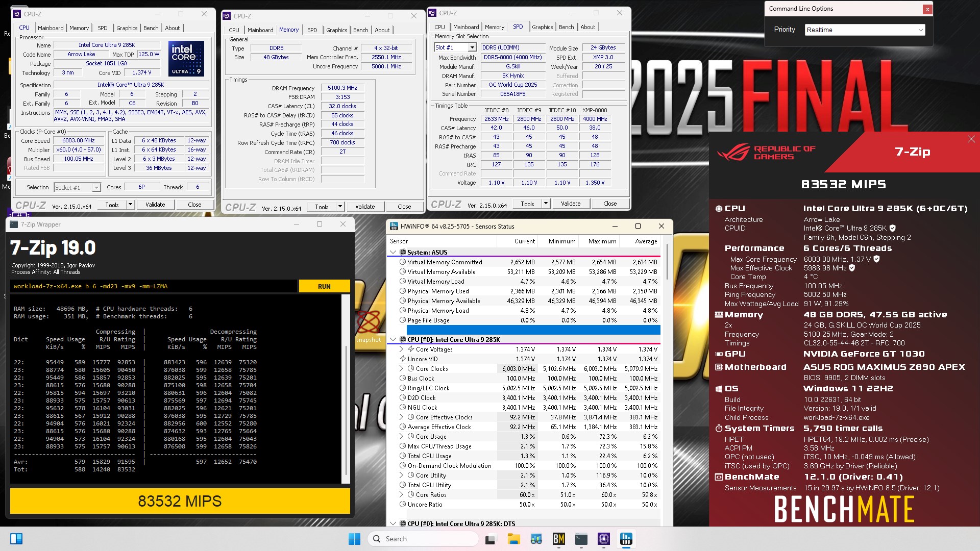Click the yellow RUN button in 7-Zip Wrapper
This screenshot has height=551, width=980.
pos(324,286)
